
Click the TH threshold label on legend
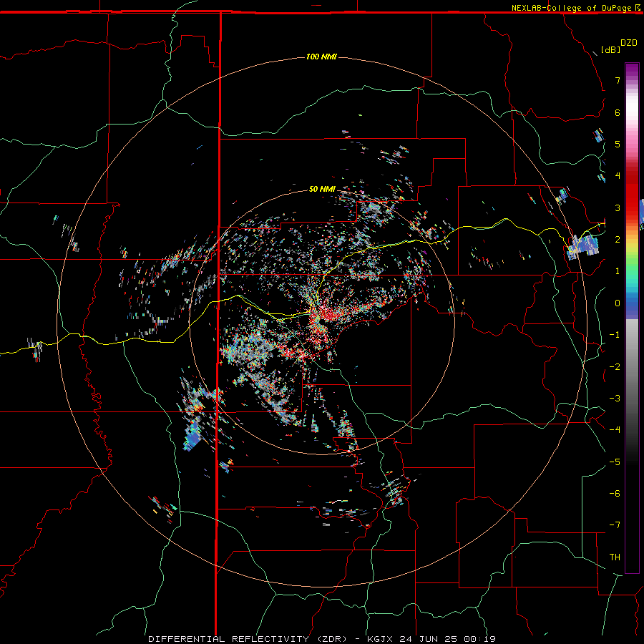[615, 557]
